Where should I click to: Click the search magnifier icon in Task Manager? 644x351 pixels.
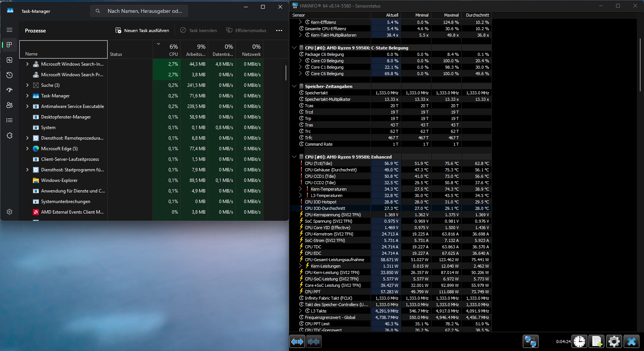[98, 11]
